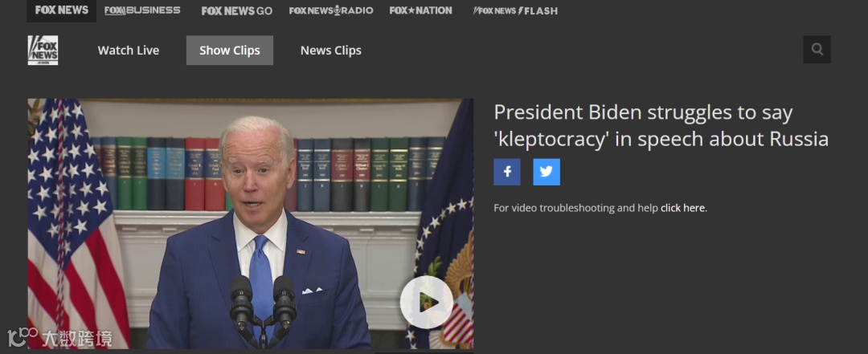Click the 'For video troubleshooting and help' text
868x354 pixels.
[576, 208]
